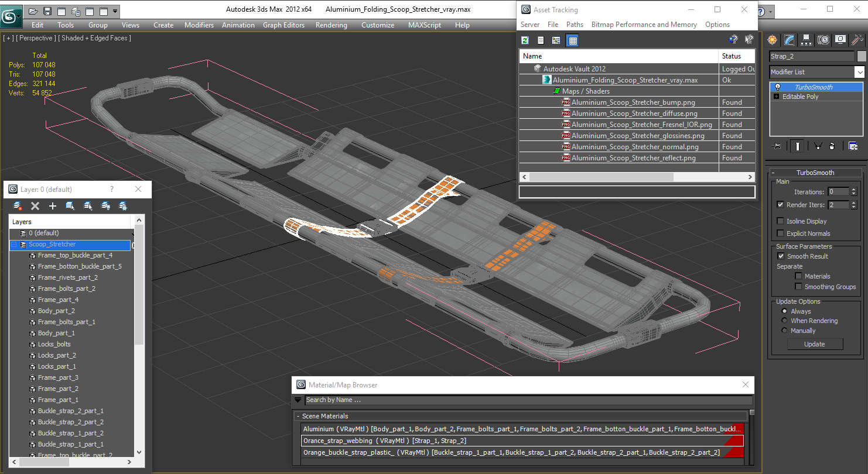Open the Modifiers menu
This screenshot has height=474, width=868.
199,25
